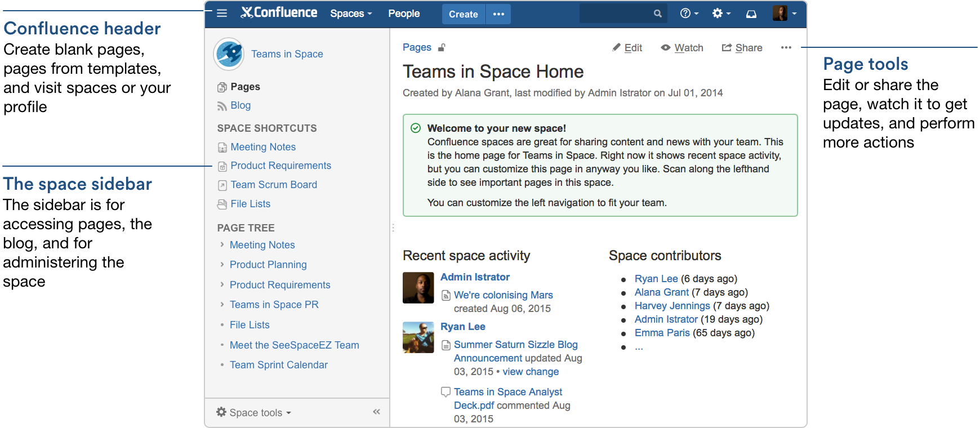Open Teams in Space Analyst Deck.pdf
The width and height of the screenshot is (980, 428).
point(507,399)
